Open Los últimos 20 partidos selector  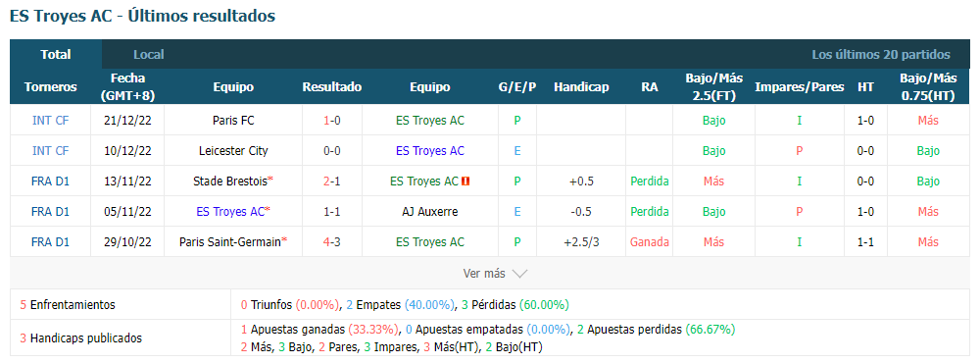point(881,55)
